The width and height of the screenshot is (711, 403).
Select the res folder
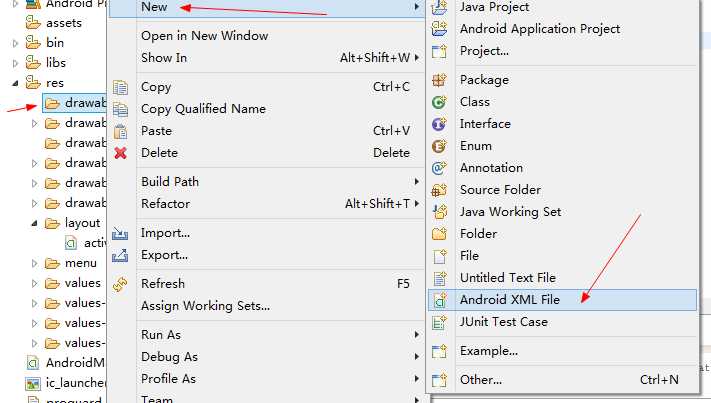coord(54,83)
